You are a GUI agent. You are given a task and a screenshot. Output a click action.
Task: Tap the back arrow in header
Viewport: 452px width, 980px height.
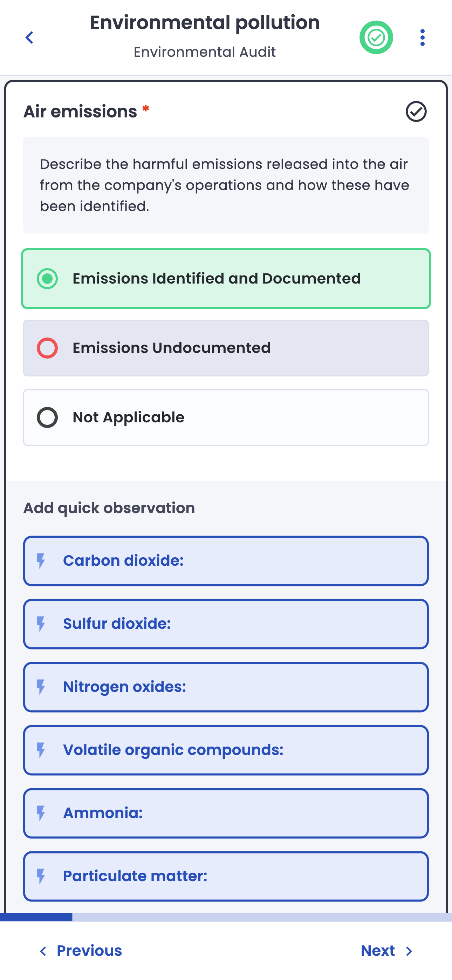29,38
